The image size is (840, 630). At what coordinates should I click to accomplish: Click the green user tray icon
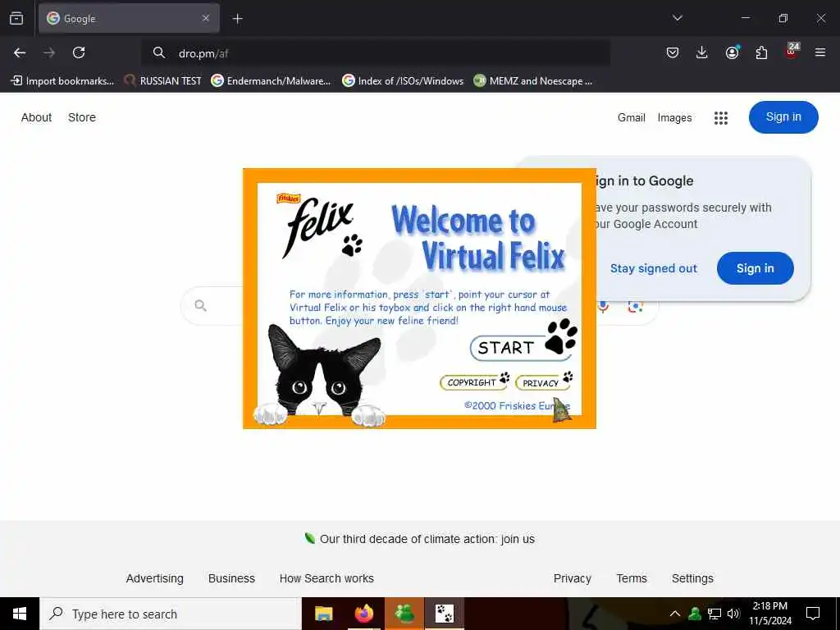[x=695, y=614]
